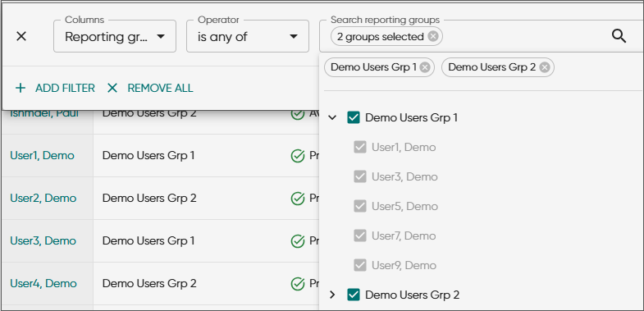644x311 pixels.
Task: Close the filter row with the X icon
Action: click(x=21, y=37)
